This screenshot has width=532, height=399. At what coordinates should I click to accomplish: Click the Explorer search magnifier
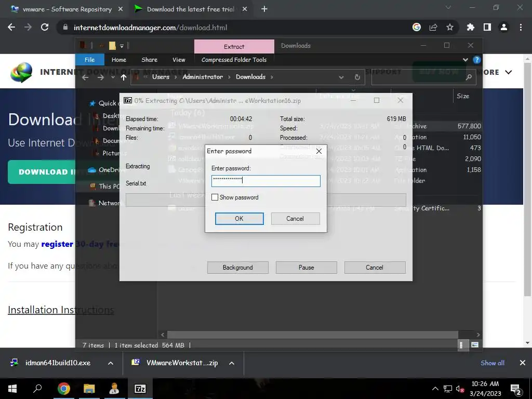pos(469,77)
